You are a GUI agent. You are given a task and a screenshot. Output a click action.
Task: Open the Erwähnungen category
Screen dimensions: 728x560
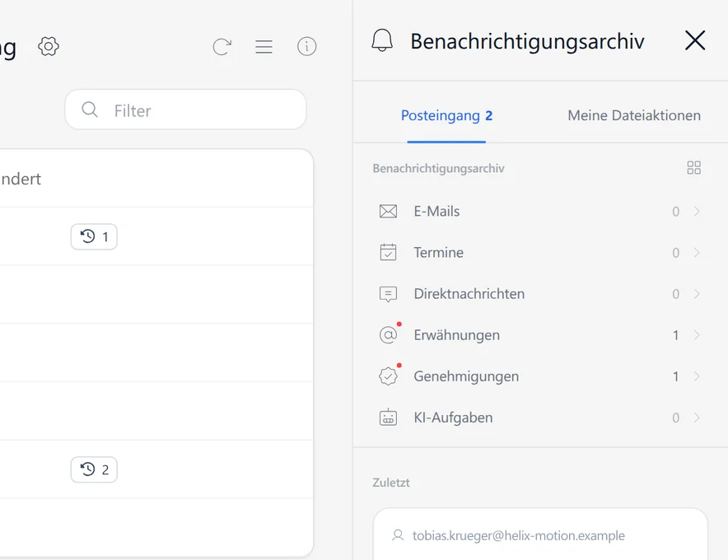pyautogui.click(x=540, y=335)
